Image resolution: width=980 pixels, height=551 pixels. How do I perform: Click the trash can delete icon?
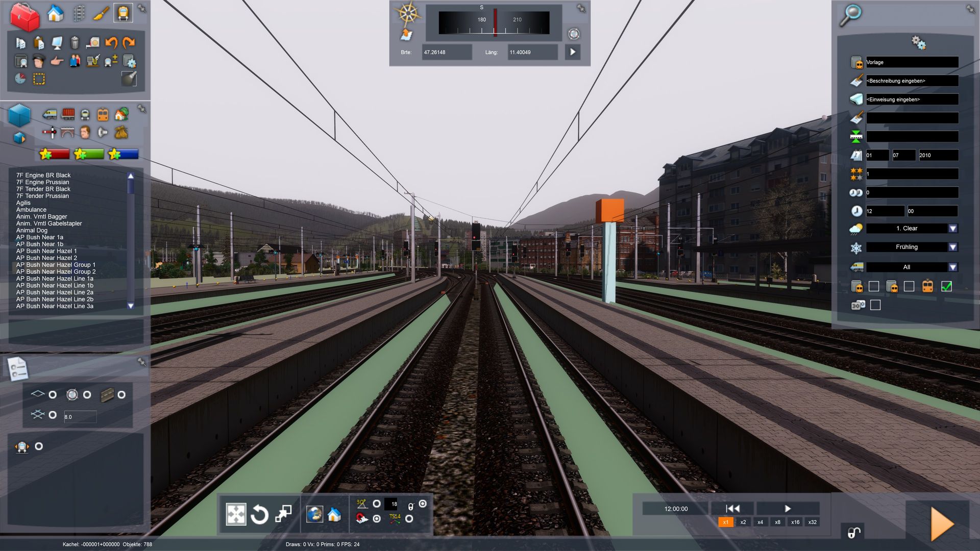pyautogui.click(x=75, y=43)
